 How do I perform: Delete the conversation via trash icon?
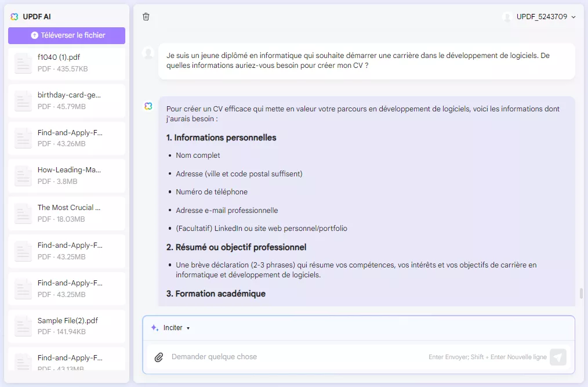pyautogui.click(x=146, y=17)
